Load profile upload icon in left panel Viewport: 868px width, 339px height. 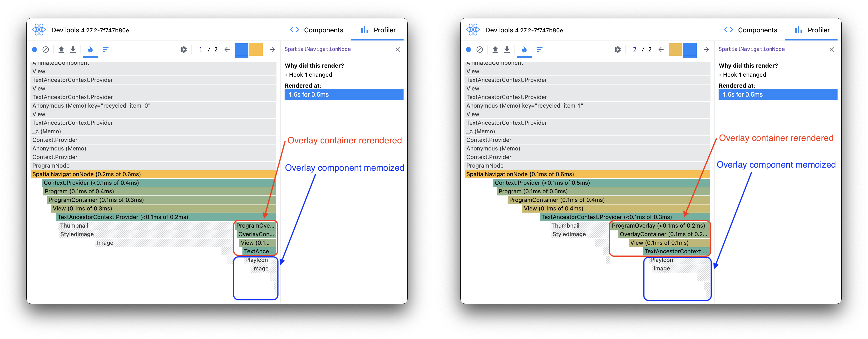[x=61, y=50]
